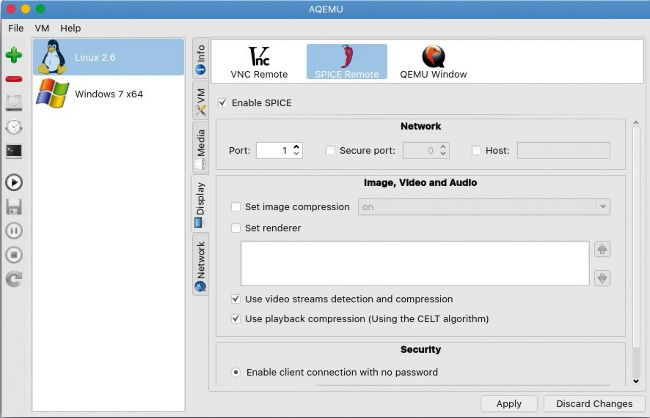Open the Info vertical tab
Image resolution: width=650 pixels, height=418 pixels.
pos(200,59)
